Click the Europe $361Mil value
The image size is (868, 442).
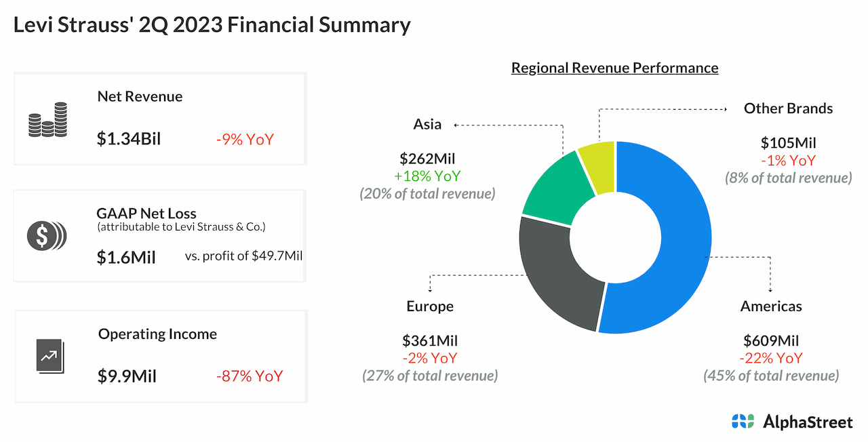pos(430,340)
